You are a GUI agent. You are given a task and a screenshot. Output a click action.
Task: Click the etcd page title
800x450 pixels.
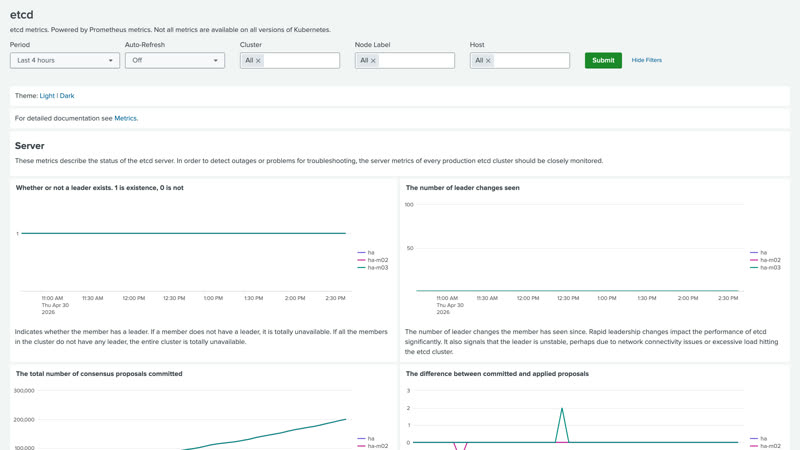21,15
